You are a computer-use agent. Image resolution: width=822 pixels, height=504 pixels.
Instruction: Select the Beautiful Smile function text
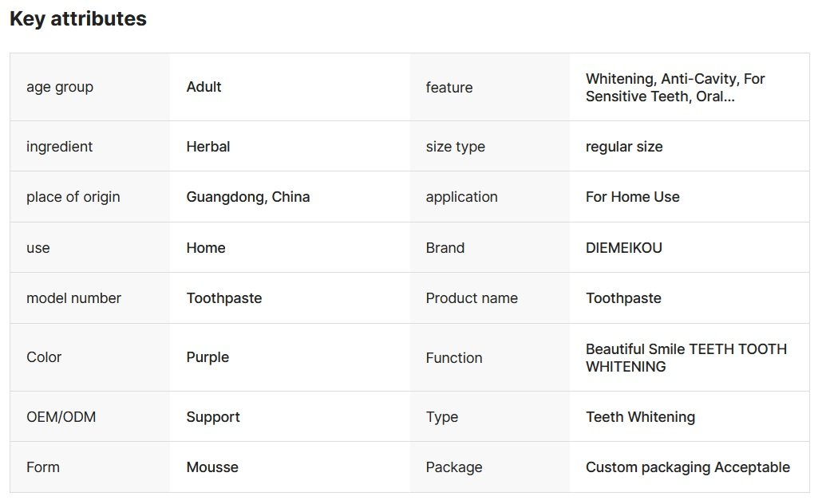686,358
